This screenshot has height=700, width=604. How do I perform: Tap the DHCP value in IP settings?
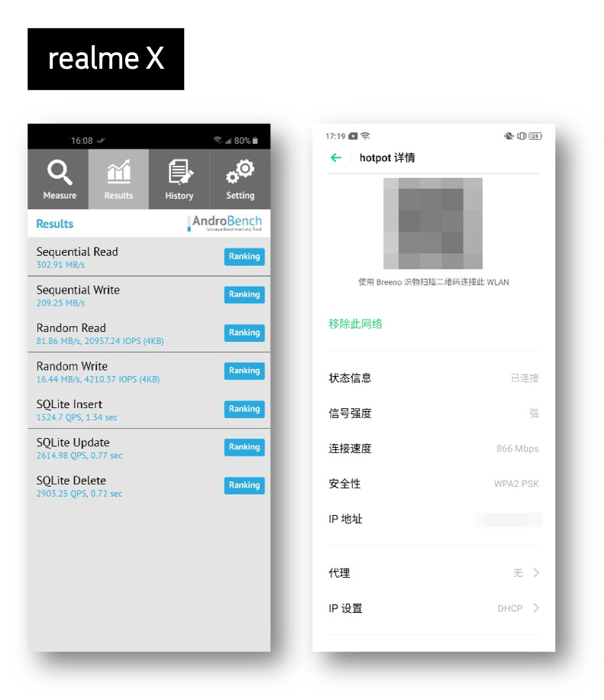510,608
